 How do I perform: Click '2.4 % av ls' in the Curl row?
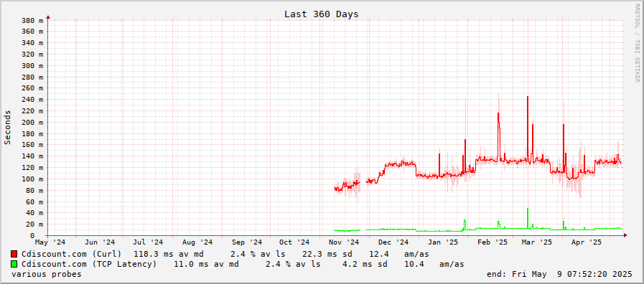click(x=258, y=254)
